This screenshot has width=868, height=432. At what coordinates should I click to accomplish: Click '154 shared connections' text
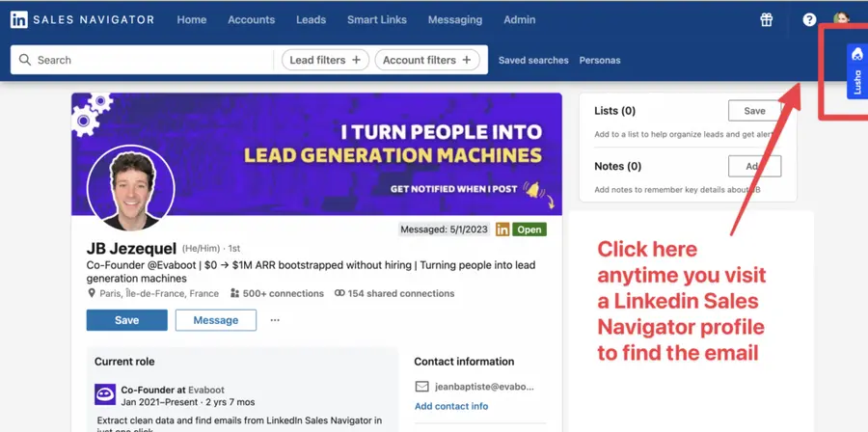point(401,293)
